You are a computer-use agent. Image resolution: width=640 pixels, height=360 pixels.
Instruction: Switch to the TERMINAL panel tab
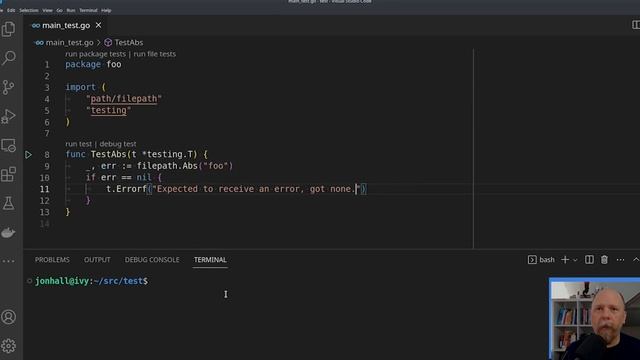pyautogui.click(x=210, y=260)
